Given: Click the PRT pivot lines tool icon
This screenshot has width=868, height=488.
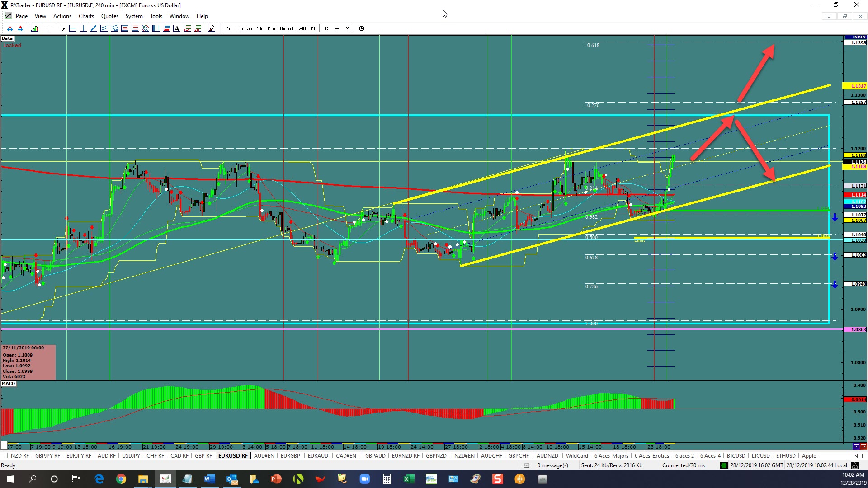Looking at the screenshot, I should tap(187, 28).
